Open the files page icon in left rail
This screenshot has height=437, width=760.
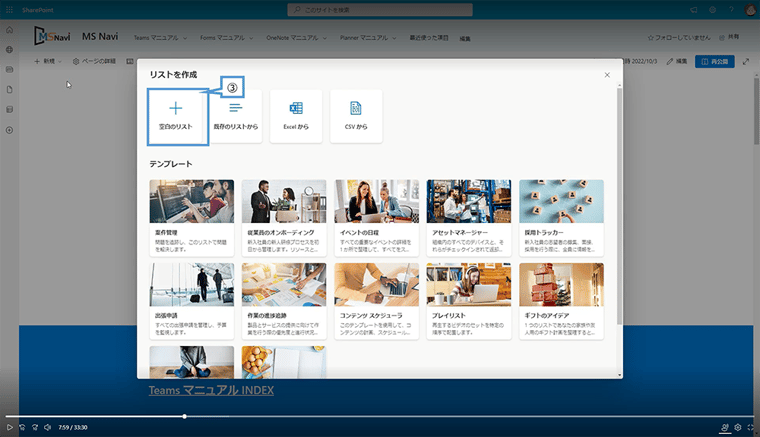point(9,90)
